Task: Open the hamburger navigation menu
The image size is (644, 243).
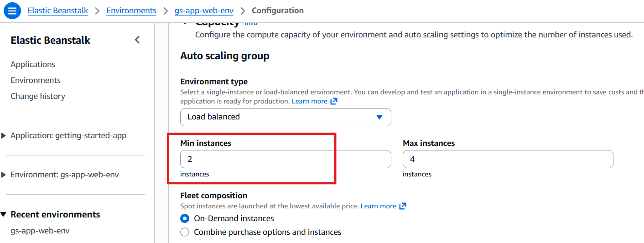Action: (12, 10)
